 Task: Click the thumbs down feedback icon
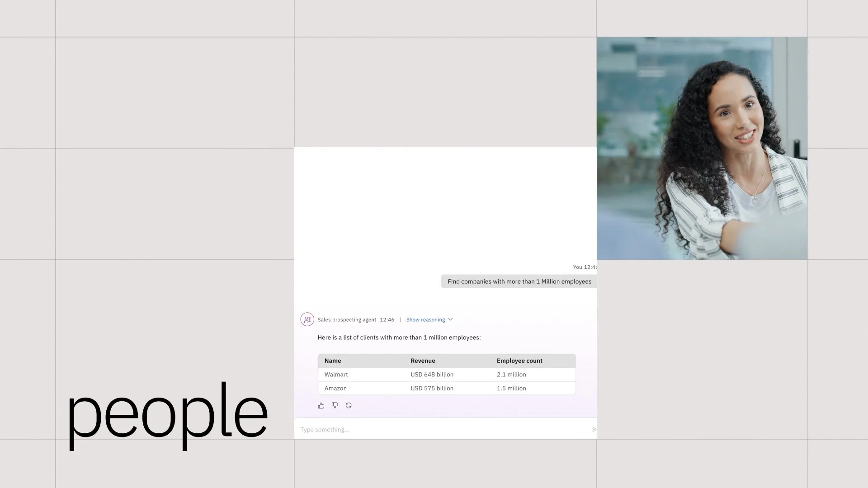pyautogui.click(x=335, y=406)
